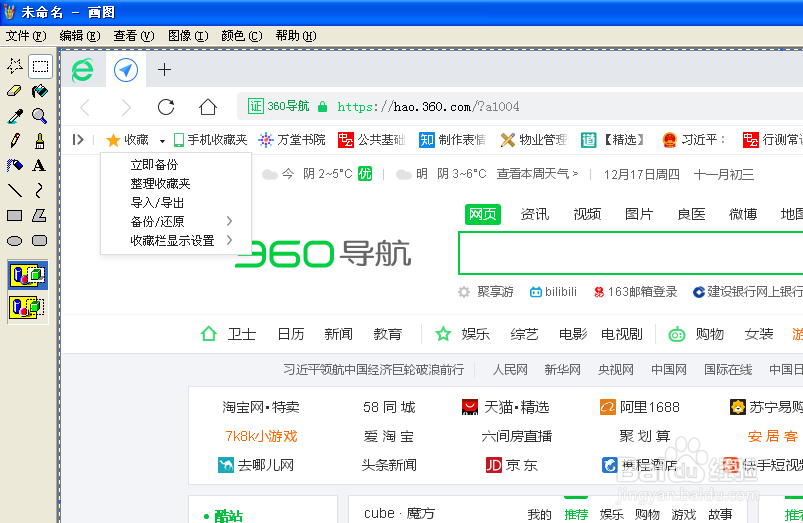Select the Free-Form Select tool

pos(15,66)
